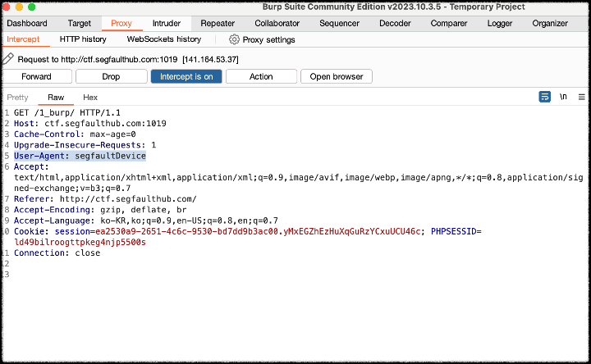The height and width of the screenshot is (364, 591).
Task: Toggle the show non-printable characters button
Action: (x=563, y=97)
